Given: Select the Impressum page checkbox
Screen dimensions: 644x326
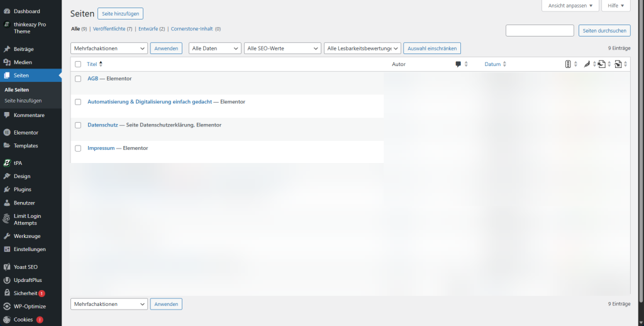Looking at the screenshot, I should coord(78,149).
